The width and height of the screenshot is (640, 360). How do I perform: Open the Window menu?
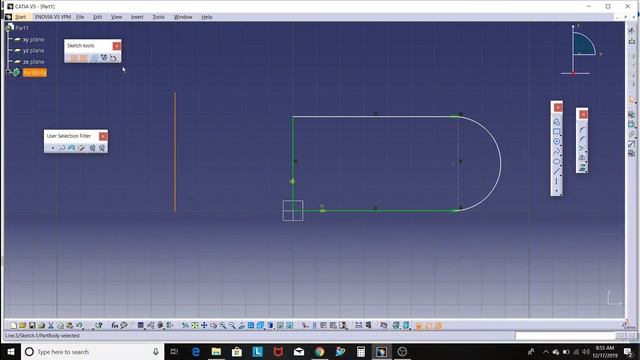[183, 17]
